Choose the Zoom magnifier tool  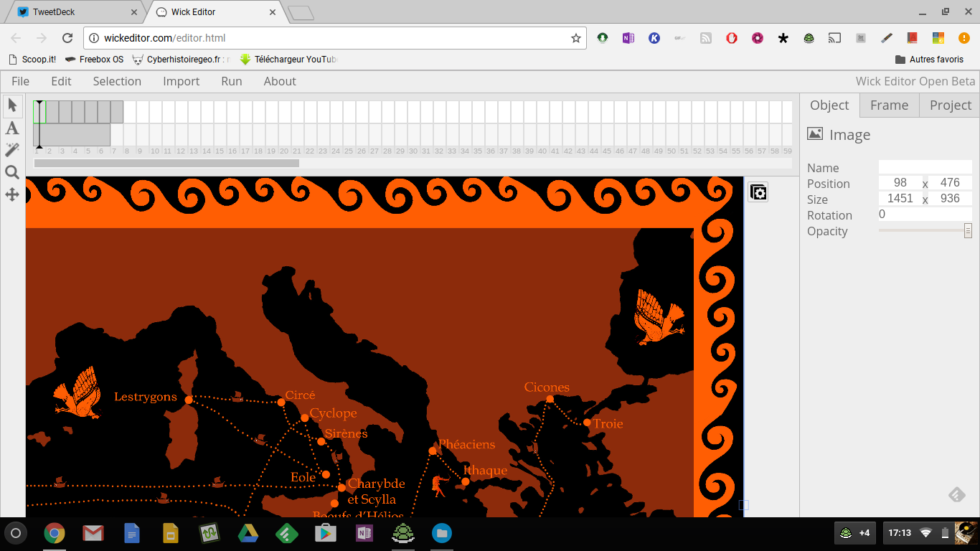point(12,172)
